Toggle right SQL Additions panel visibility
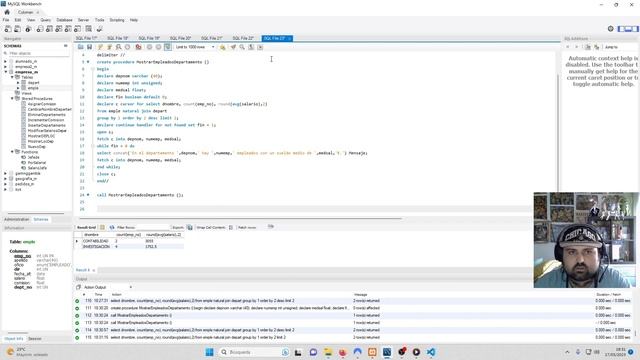The height and width of the screenshot is (360, 640). point(635,29)
